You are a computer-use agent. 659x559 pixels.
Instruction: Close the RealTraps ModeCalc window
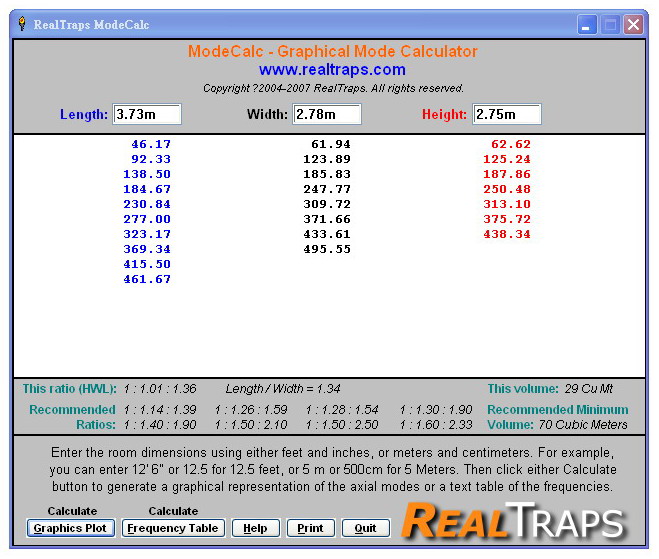click(633, 25)
